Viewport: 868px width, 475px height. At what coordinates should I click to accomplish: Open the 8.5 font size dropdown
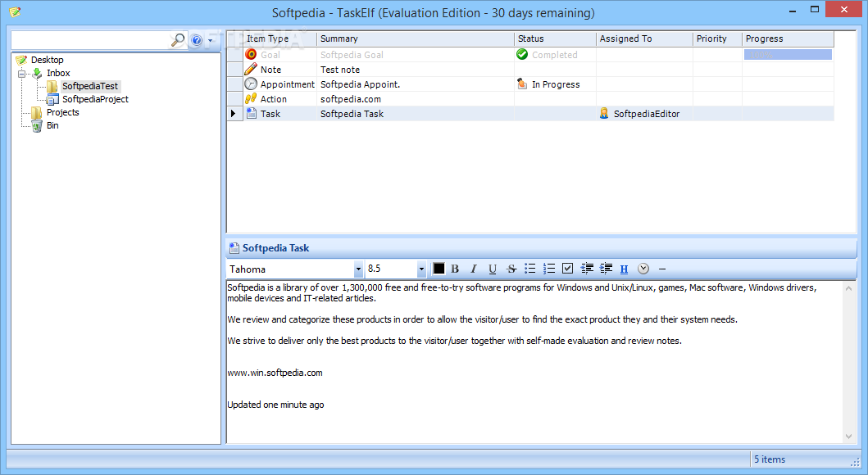[421, 269]
